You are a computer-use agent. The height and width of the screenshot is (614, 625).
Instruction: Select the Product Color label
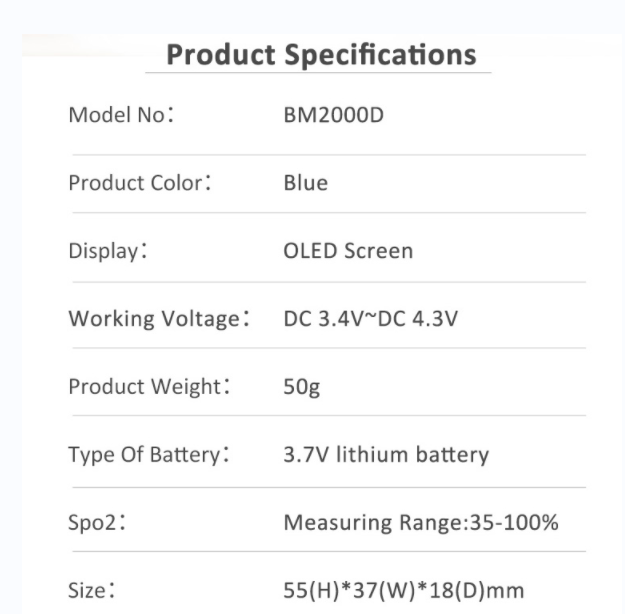point(140,183)
